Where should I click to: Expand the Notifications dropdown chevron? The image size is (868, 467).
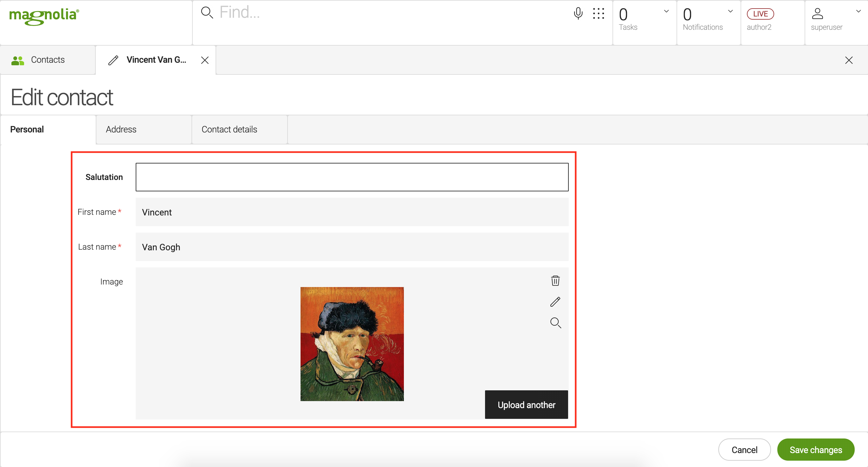pos(730,11)
